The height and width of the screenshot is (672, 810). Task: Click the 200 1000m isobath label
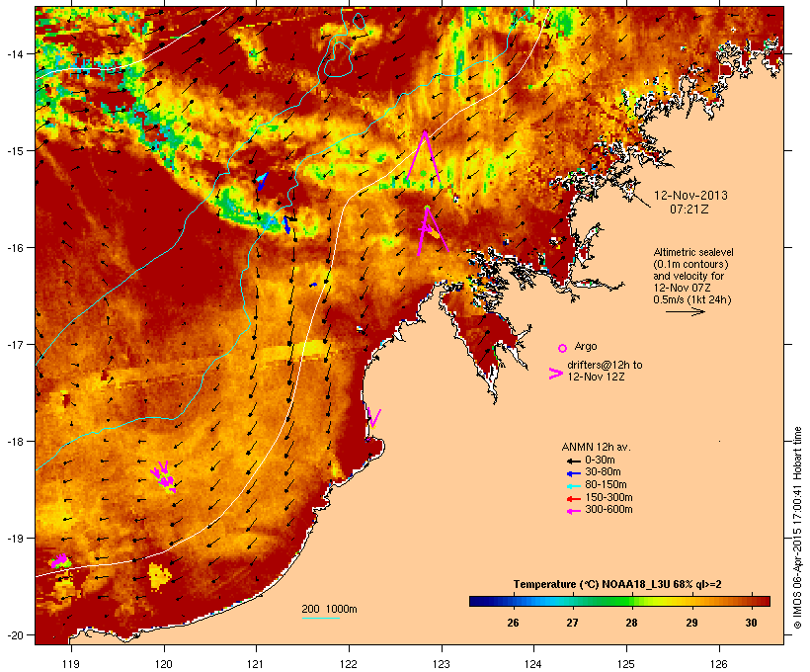(329, 609)
